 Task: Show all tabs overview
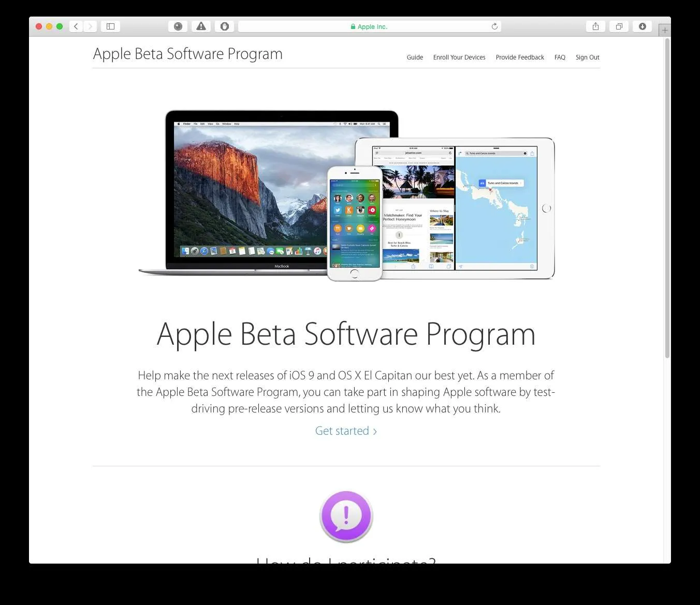[619, 26]
